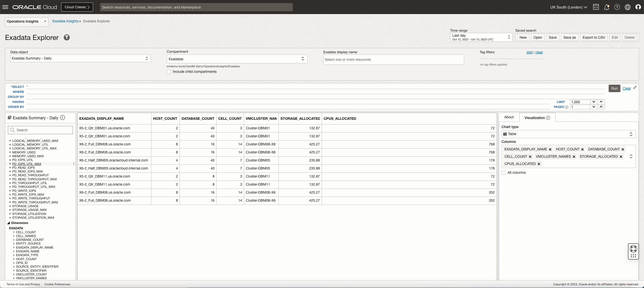Click the help question mark icon
644x288 pixels.
(617, 7)
